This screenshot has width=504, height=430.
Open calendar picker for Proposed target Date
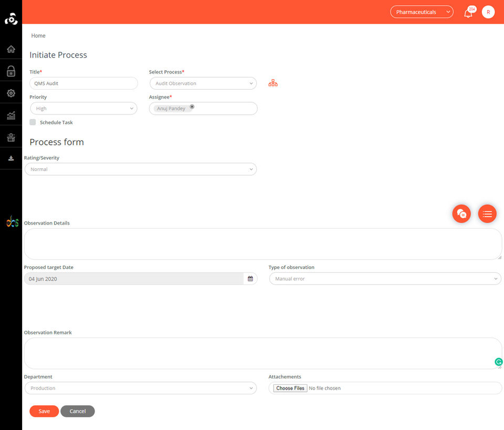(x=250, y=279)
